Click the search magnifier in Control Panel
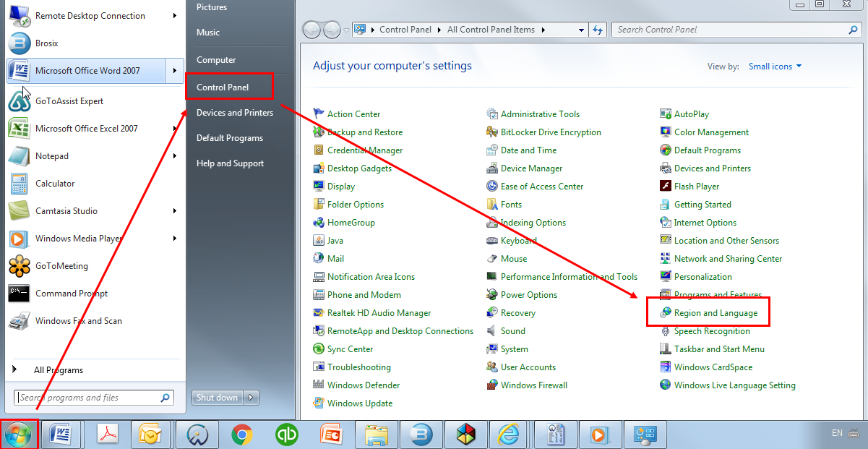 [x=853, y=30]
